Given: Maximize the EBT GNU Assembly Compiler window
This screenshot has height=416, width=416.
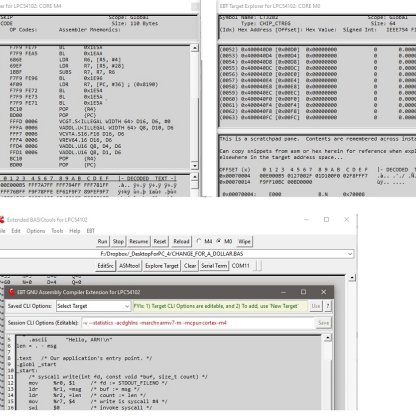Looking at the screenshot, I should (303, 292).
